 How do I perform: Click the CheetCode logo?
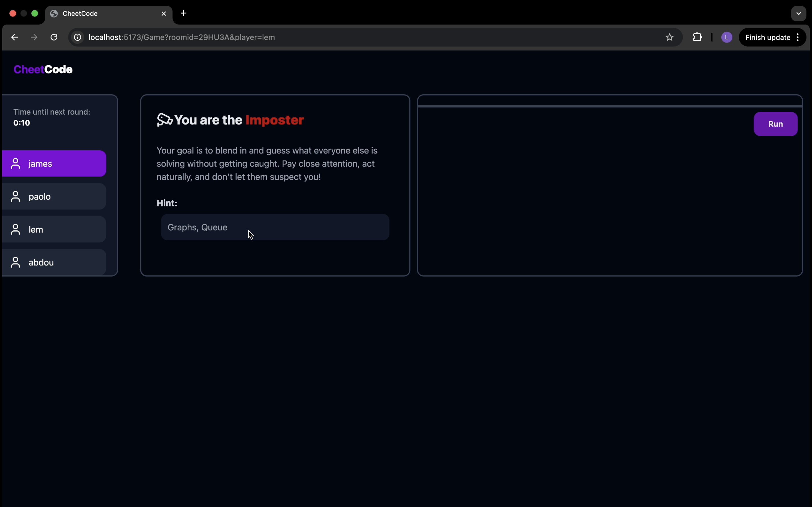pos(43,69)
